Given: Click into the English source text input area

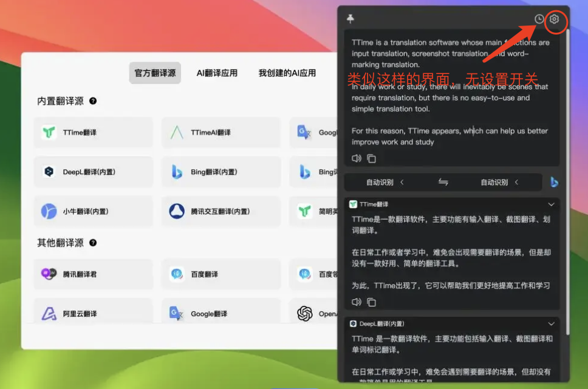Looking at the screenshot, I should tap(450, 97).
